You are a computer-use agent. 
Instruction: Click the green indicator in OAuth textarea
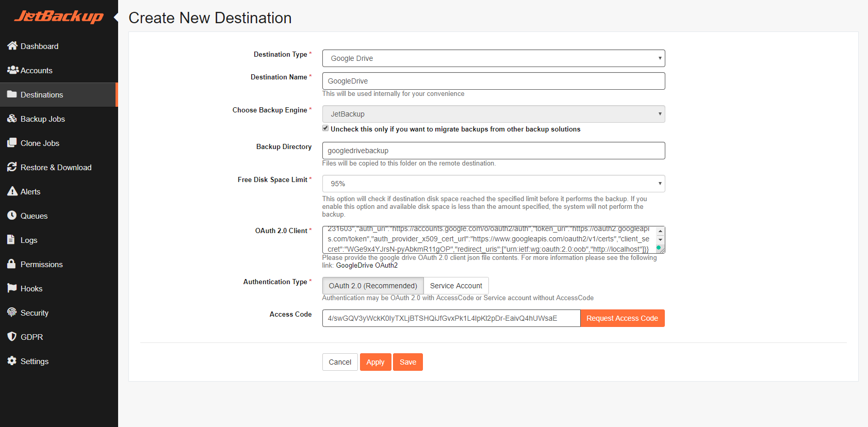pos(659,248)
